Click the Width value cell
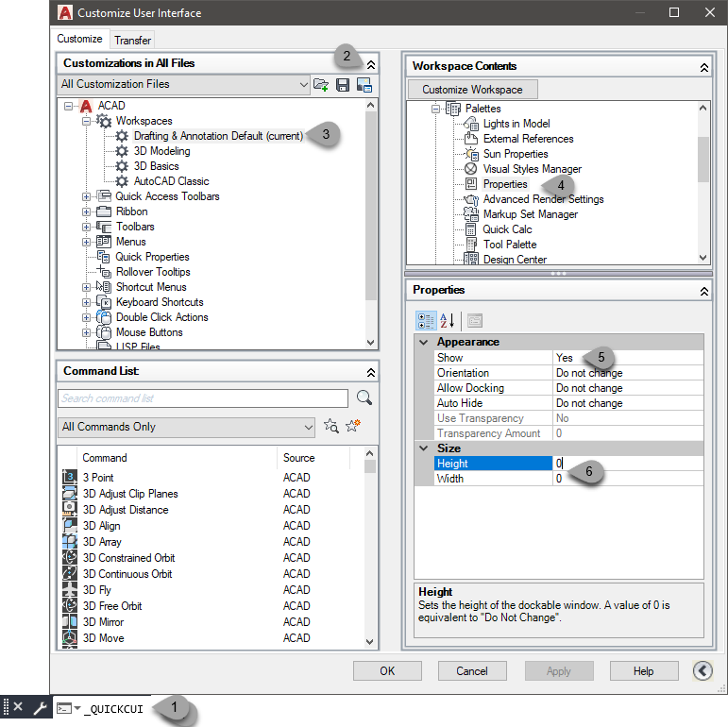This screenshot has height=727, width=728. [x=628, y=479]
